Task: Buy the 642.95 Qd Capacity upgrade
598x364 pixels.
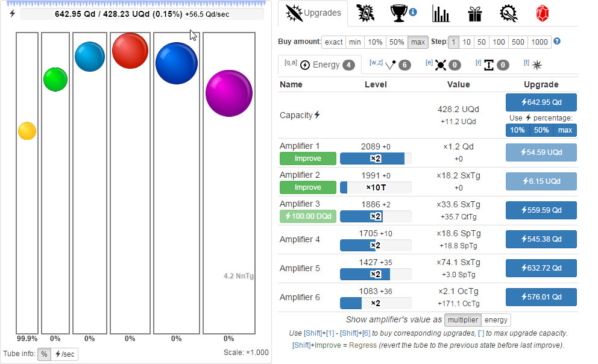Action: coord(541,102)
